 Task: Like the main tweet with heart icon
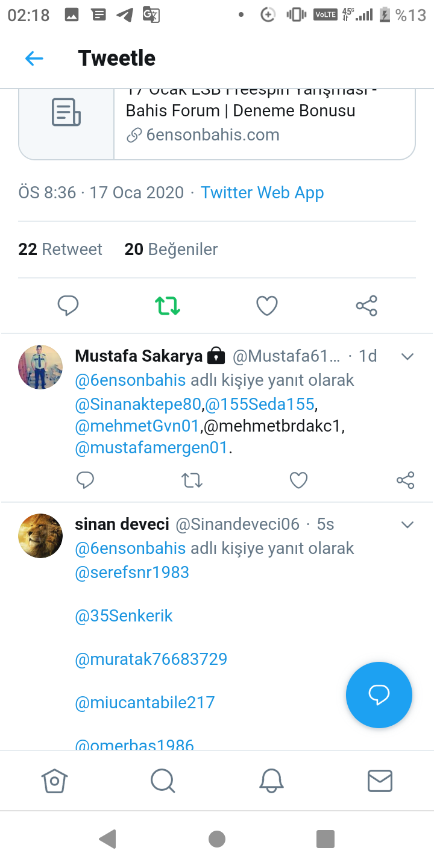pos(267,306)
